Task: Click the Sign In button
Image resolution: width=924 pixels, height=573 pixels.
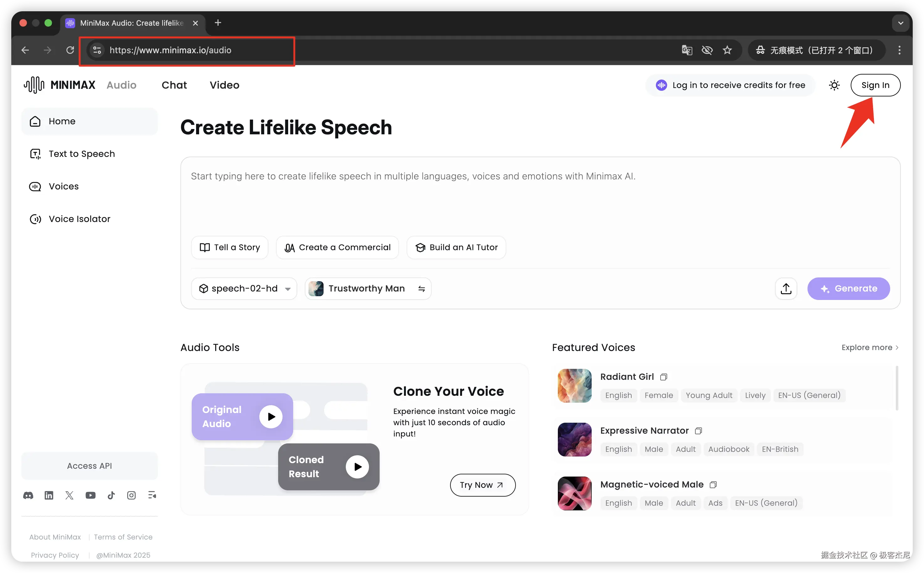Action: pyautogui.click(x=875, y=85)
